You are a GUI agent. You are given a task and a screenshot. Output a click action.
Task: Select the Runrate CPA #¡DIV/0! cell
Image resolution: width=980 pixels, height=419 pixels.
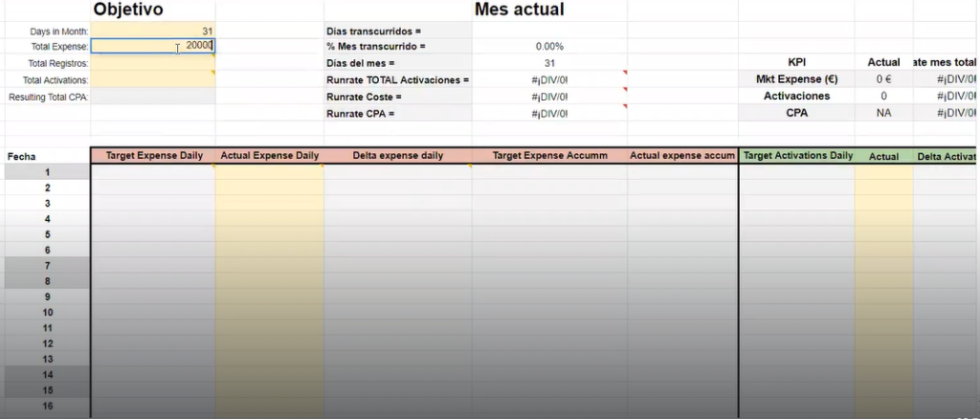pos(549,114)
